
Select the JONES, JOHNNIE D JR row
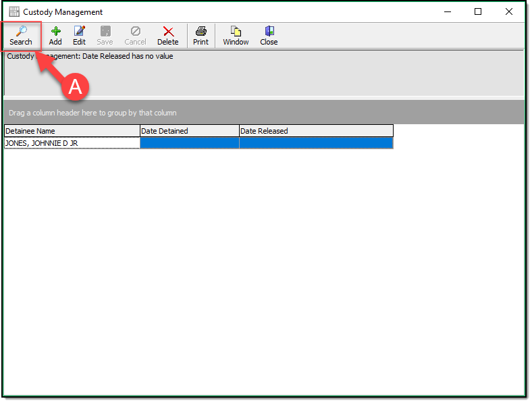tap(72, 143)
